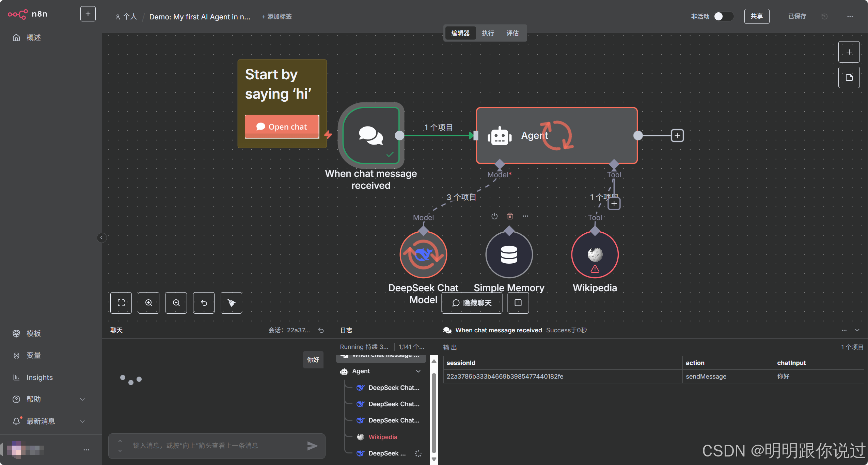
Task: Click the 共享 share button
Action: 757,16
